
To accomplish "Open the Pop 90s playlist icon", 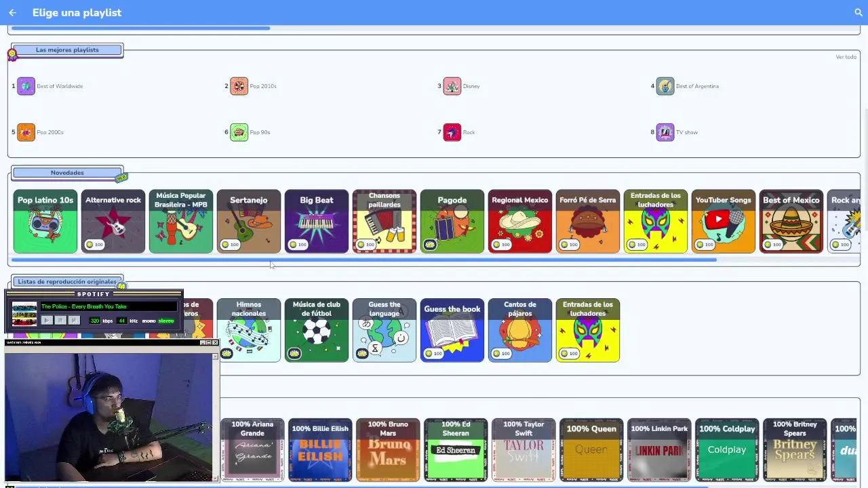I will (239, 132).
